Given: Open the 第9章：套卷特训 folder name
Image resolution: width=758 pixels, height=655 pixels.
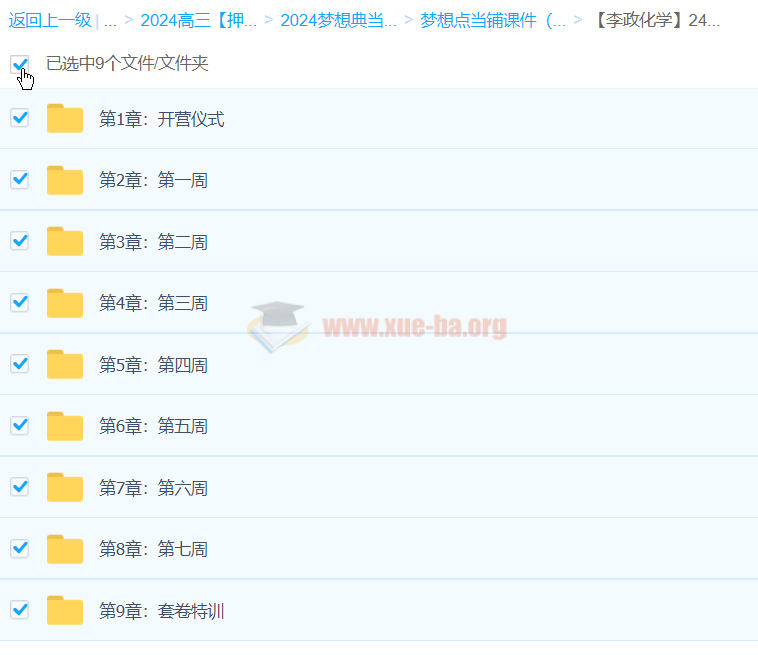Looking at the screenshot, I should coord(161,611).
